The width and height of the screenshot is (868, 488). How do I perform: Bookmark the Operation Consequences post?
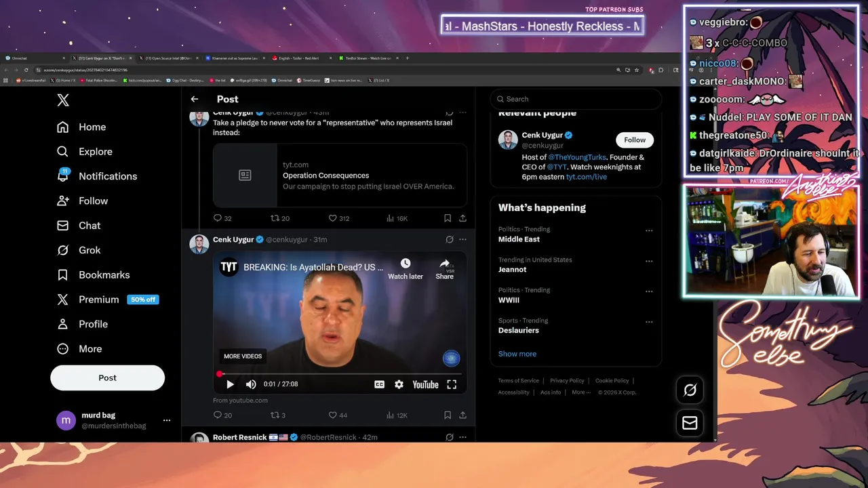448,218
